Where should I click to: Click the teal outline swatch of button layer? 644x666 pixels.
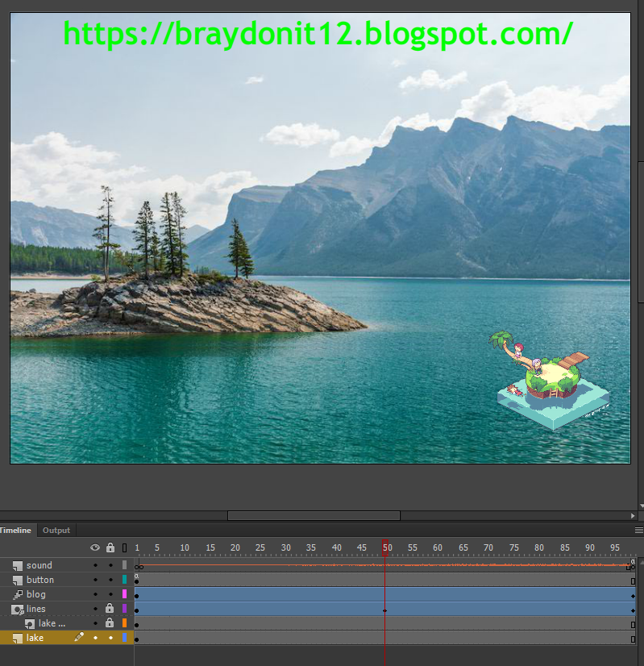coord(124,580)
